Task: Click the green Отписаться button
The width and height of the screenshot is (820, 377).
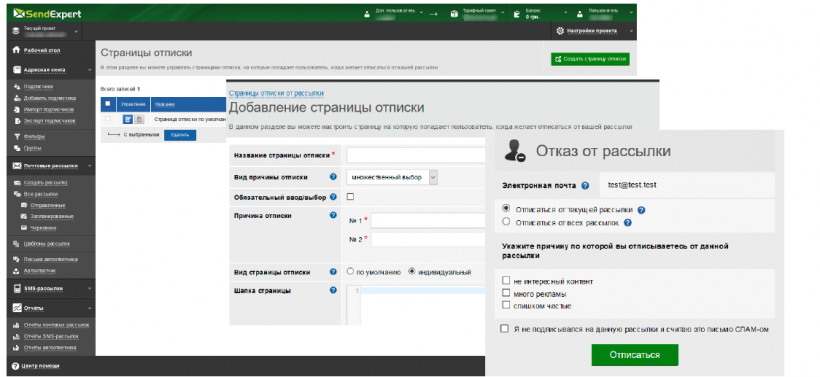Action: coord(634,355)
